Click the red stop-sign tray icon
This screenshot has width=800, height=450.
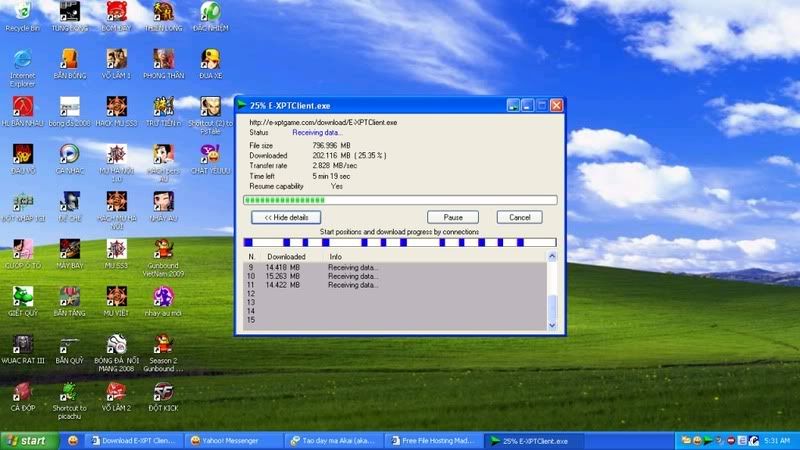(x=731, y=440)
